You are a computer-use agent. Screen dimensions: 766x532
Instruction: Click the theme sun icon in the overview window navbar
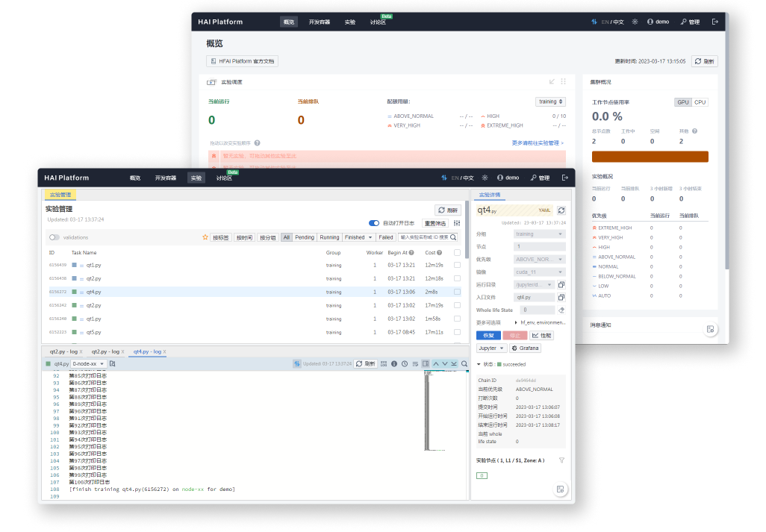click(635, 22)
